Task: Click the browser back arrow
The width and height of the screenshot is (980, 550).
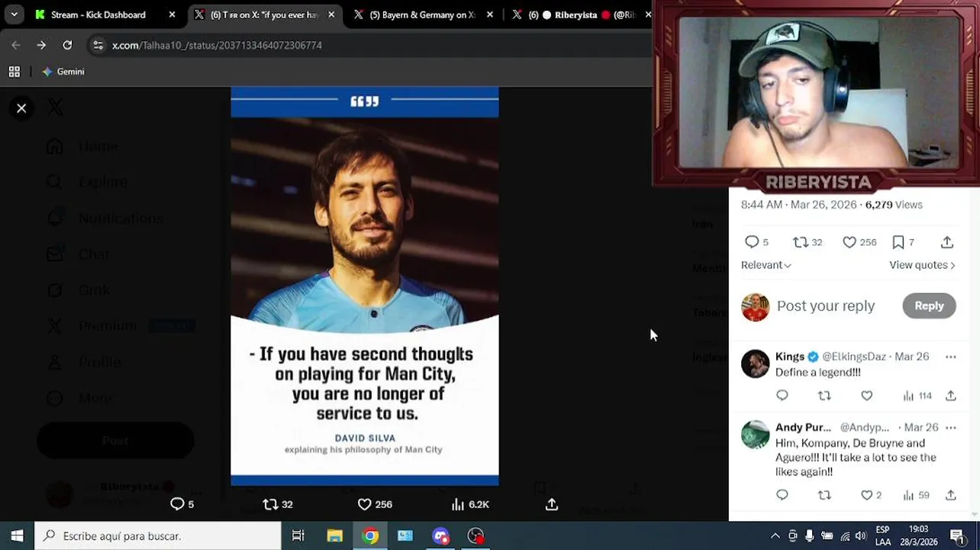Action: (x=16, y=45)
